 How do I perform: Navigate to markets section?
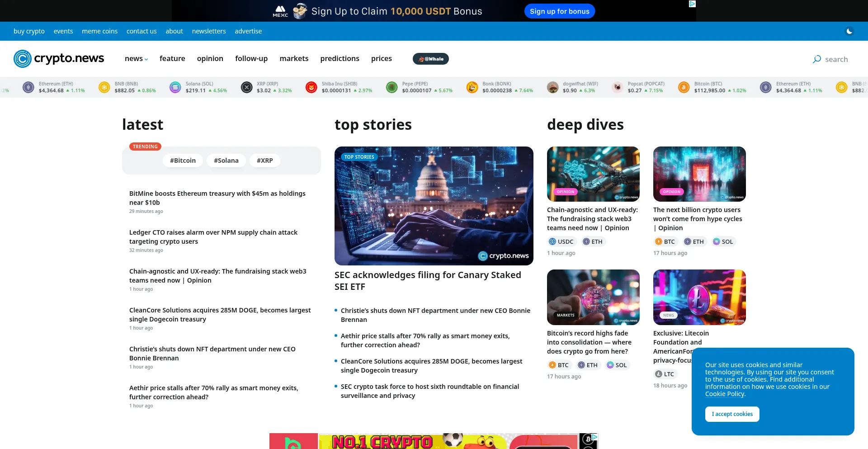(294, 59)
